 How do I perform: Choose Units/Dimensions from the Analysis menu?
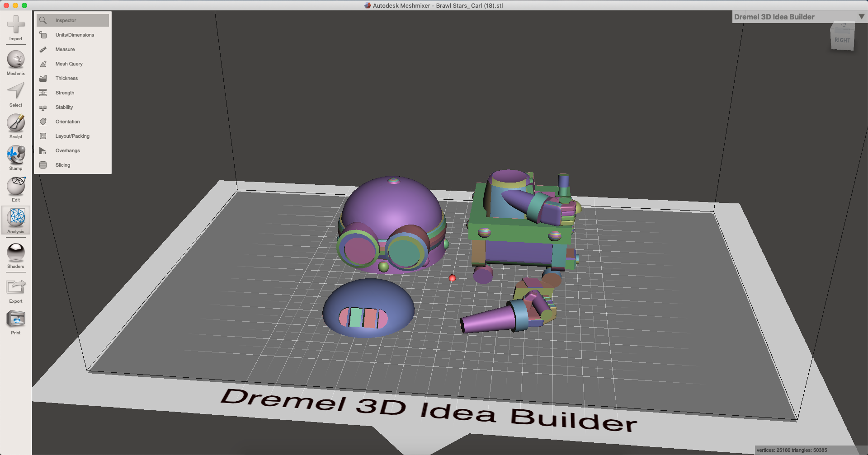(x=73, y=35)
